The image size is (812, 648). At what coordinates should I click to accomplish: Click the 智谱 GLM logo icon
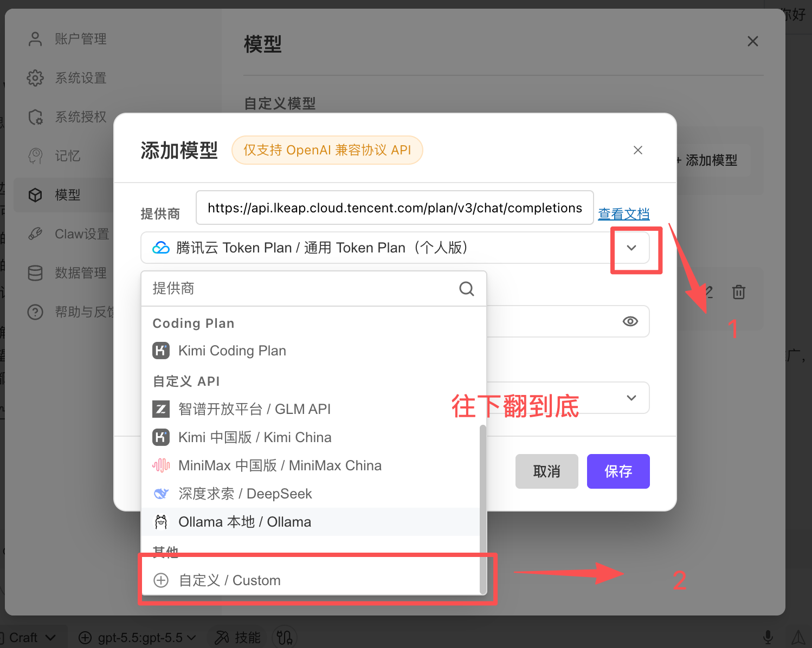point(161,409)
